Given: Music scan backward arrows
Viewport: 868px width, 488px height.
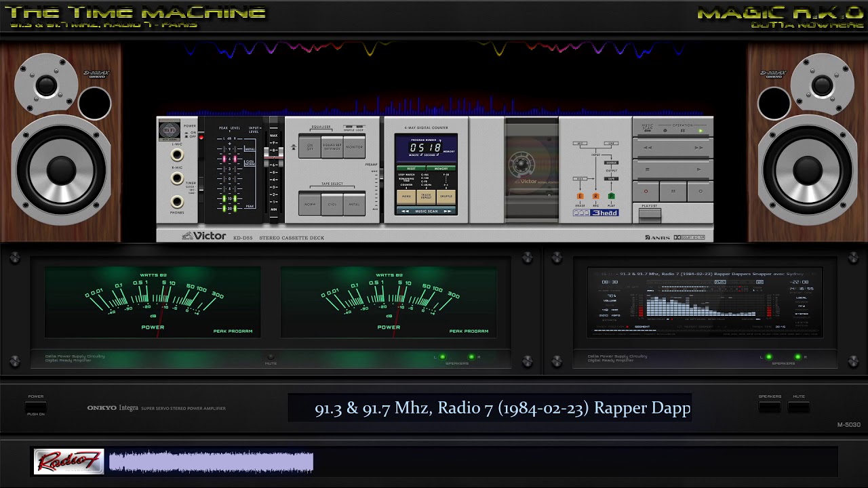Looking at the screenshot, I should 405,211.
